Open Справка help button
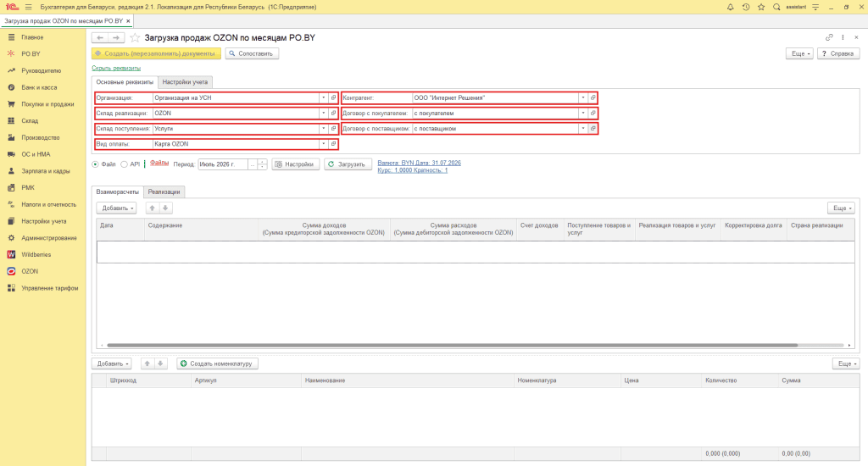Viewport: 868px width, 466px height. pyautogui.click(x=838, y=53)
